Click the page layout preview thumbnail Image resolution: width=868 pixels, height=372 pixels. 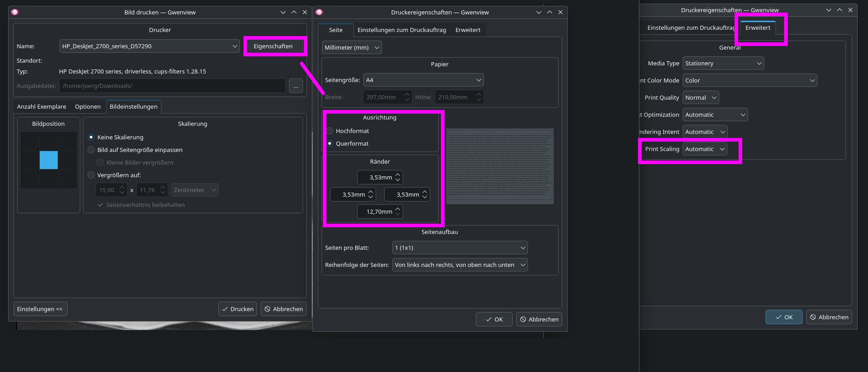500,166
